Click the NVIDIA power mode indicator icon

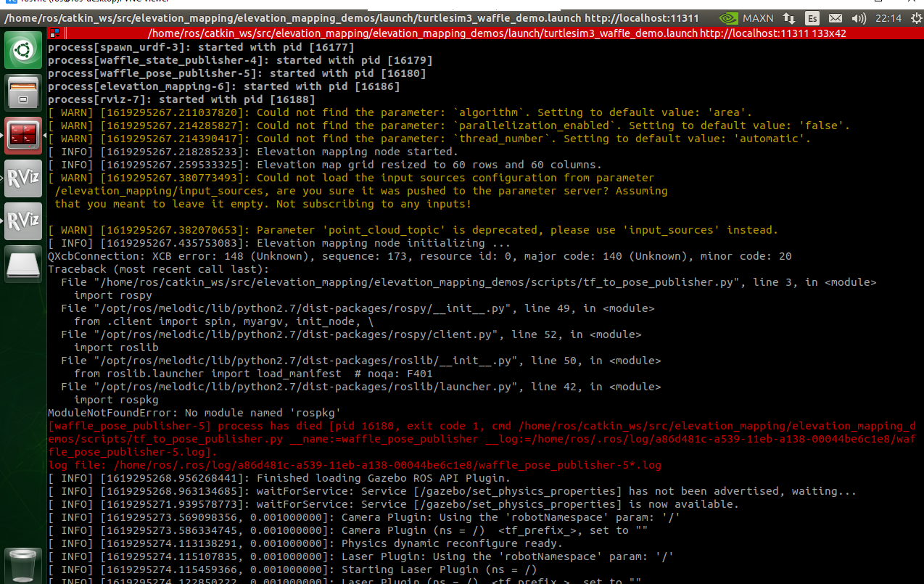pyautogui.click(x=727, y=17)
